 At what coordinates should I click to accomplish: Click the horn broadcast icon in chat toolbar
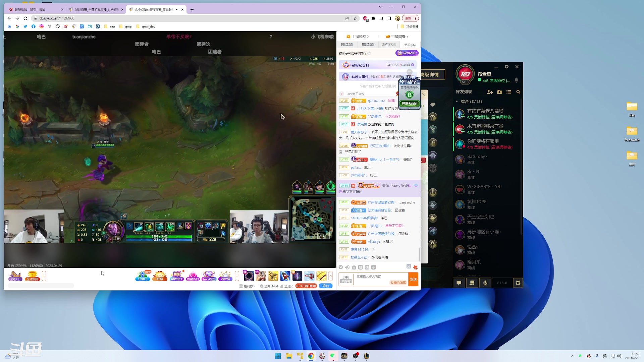[347, 267]
